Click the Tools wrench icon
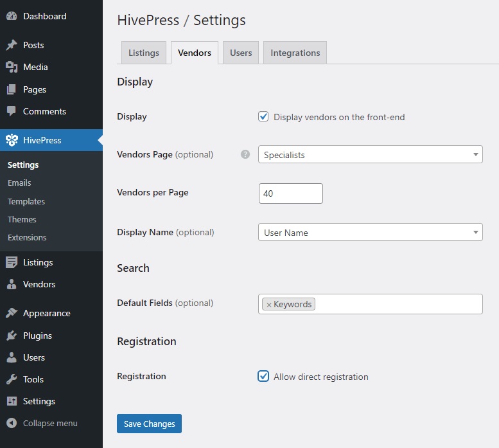499x448 pixels. click(x=12, y=379)
